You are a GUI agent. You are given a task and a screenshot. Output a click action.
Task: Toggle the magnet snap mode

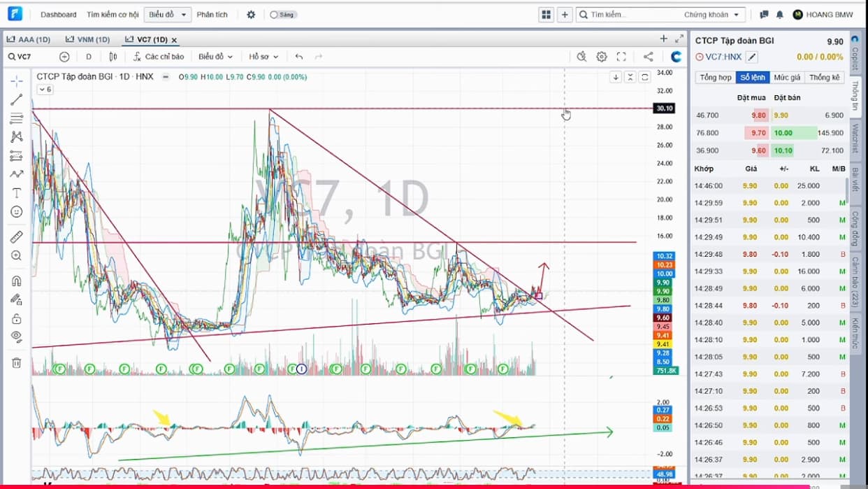coord(17,281)
